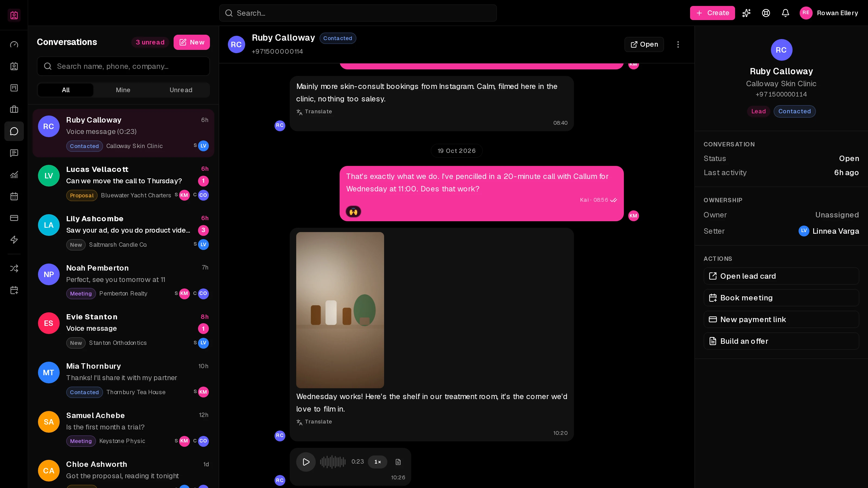The image size is (868, 488).
Task: Click the Create button in top bar
Action: tap(712, 13)
